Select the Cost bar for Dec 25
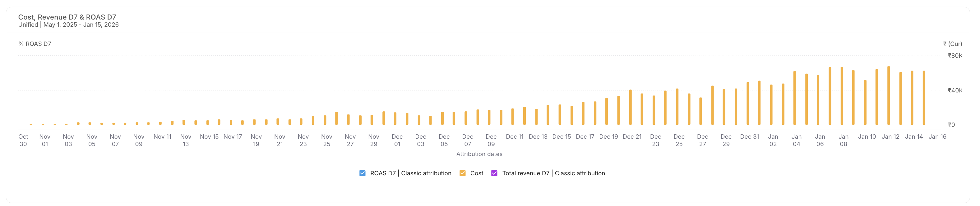This screenshot has width=980, height=206. tap(677, 107)
